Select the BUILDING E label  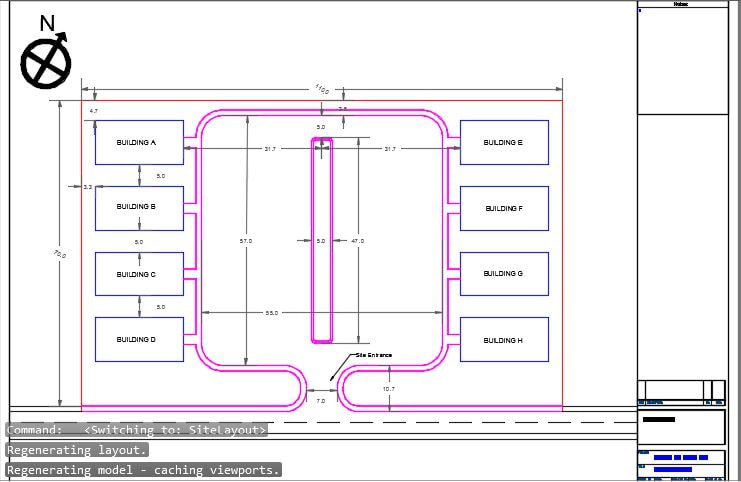[503, 142]
